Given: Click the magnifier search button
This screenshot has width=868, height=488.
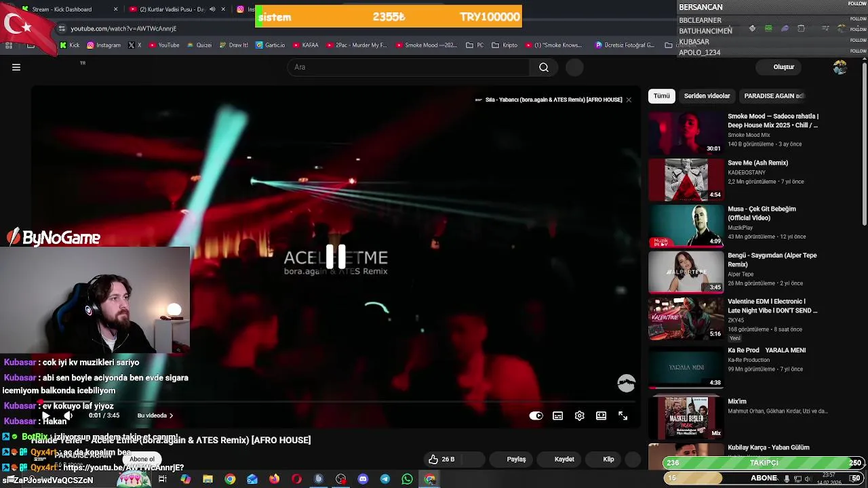Looking at the screenshot, I should [544, 67].
